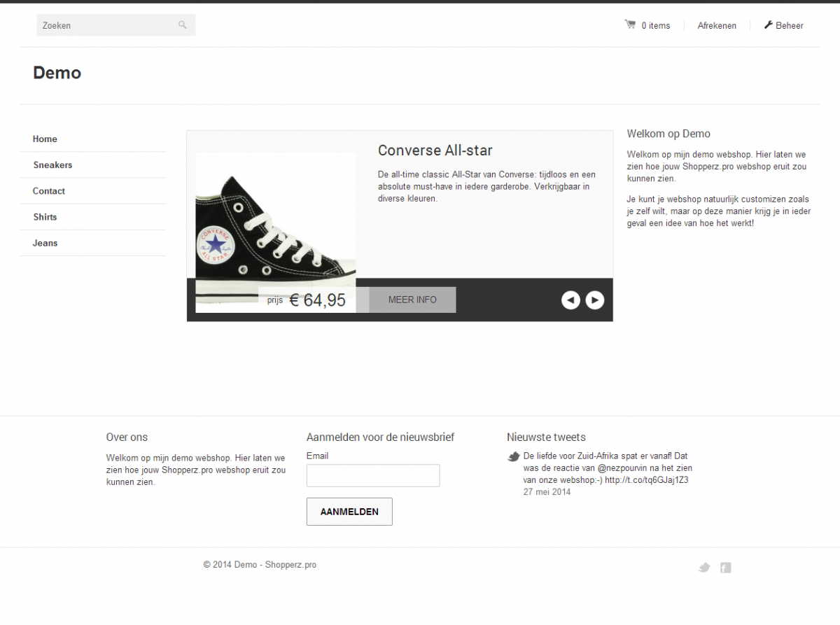The image size is (840, 625).
Task: Open the Twitter icon in footer
Action: (704, 568)
